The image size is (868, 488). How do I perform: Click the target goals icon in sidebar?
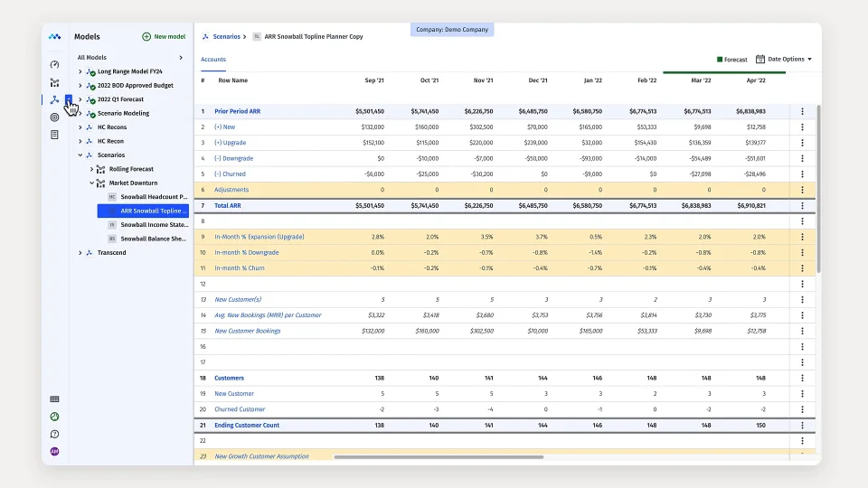pyautogui.click(x=54, y=117)
